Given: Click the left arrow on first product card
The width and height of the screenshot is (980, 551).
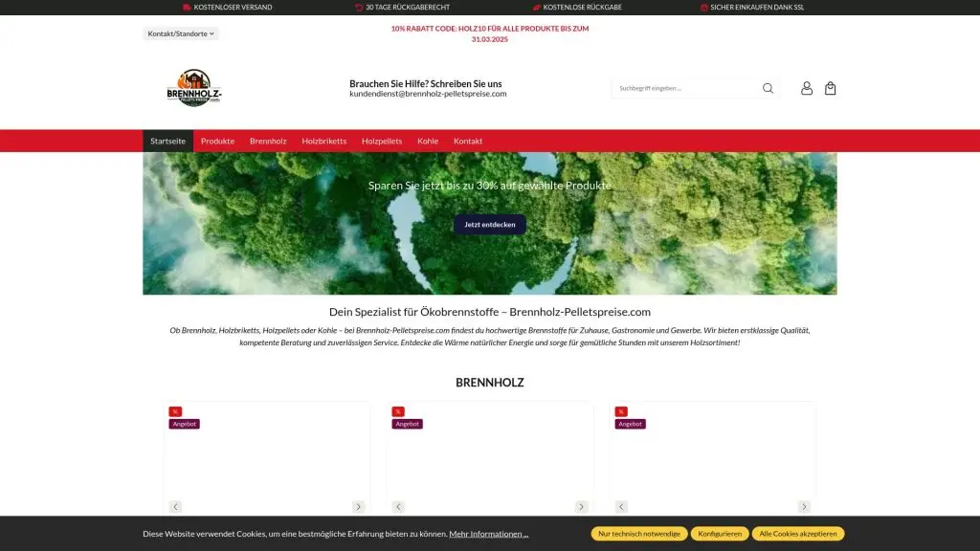Looking at the screenshot, I should (x=175, y=506).
